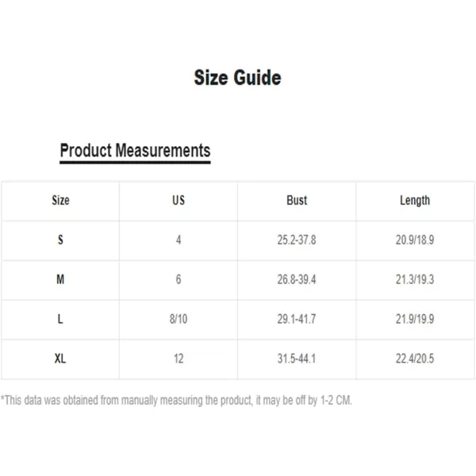Click US size 8/10 cell

(178, 319)
